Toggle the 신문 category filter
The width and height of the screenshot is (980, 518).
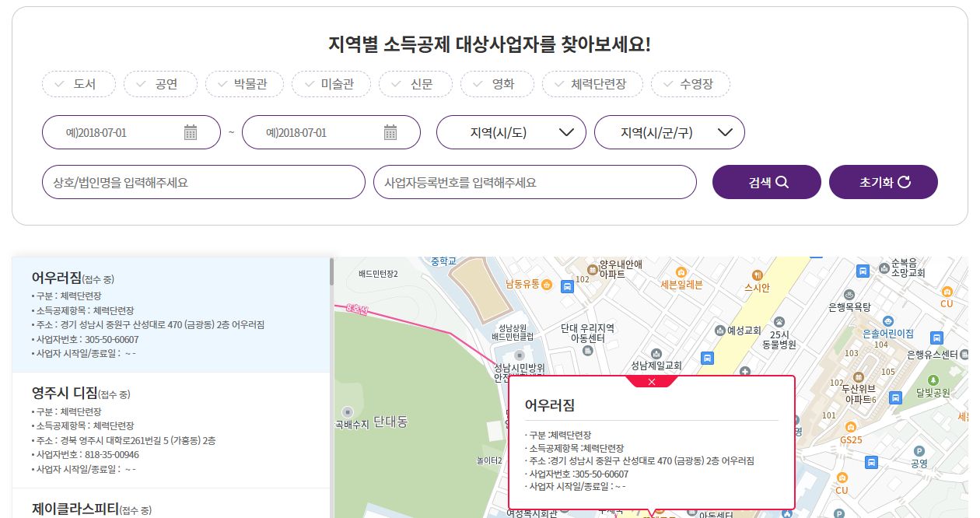tap(415, 84)
